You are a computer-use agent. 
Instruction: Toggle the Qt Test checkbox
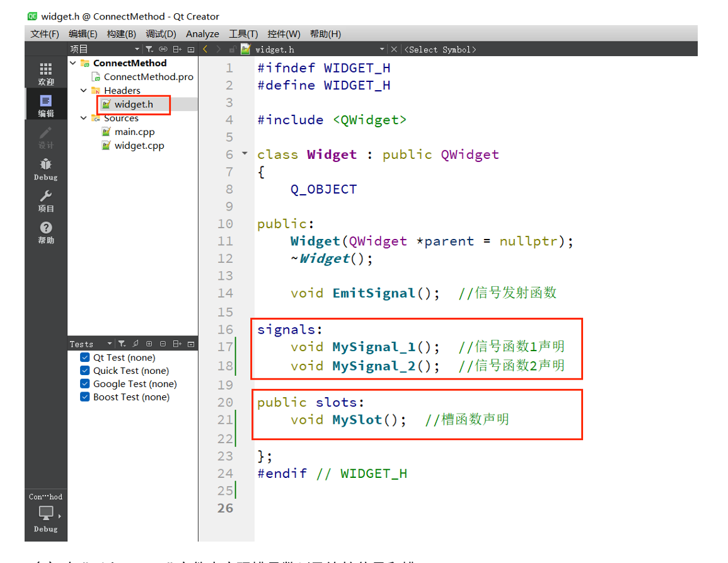click(84, 357)
